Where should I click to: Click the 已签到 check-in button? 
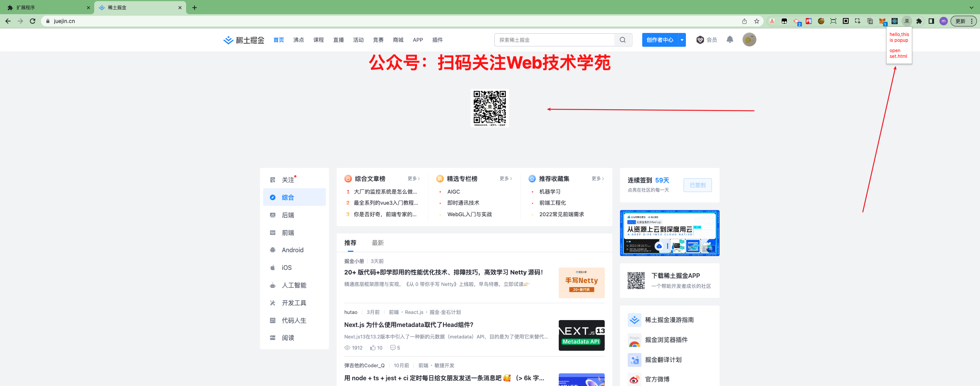point(697,185)
